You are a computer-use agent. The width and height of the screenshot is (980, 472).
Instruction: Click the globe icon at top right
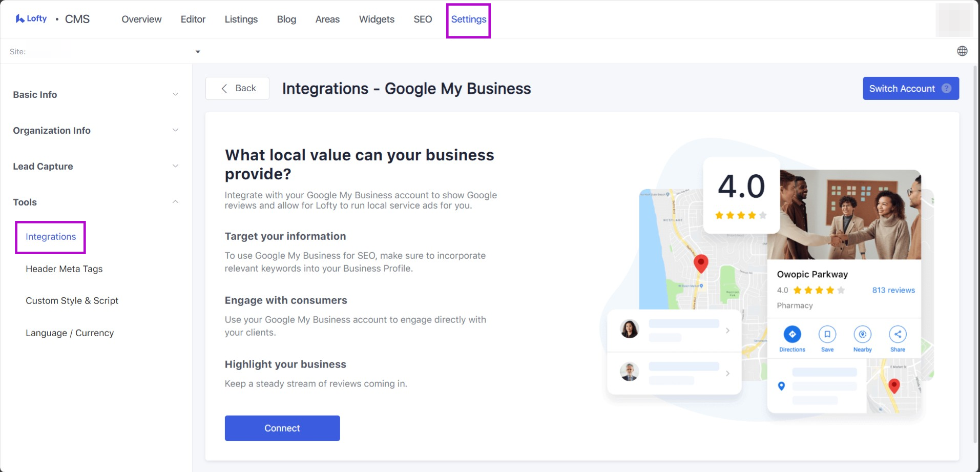(x=962, y=51)
